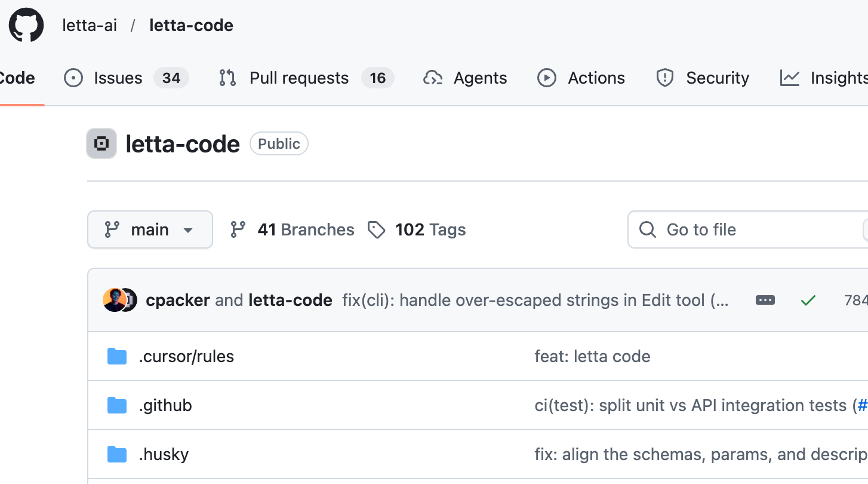View the 102 Tags link
This screenshot has width=868, height=484.
[416, 229]
